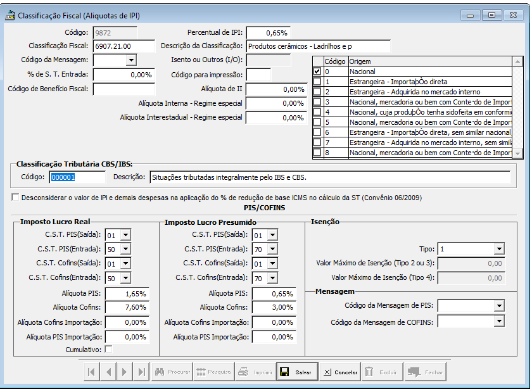Uncheck the Nacional origin checkbox

(317, 72)
